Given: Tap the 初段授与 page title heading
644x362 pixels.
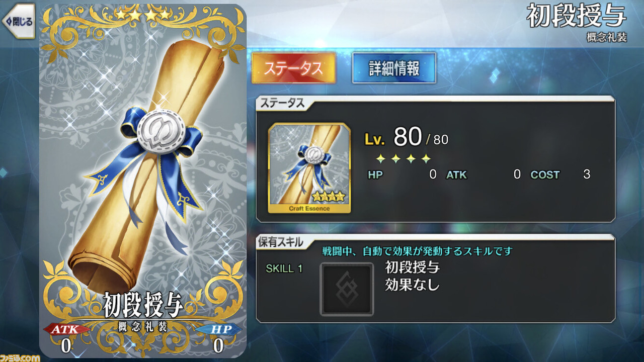Looking at the screenshot, I should tap(576, 17).
